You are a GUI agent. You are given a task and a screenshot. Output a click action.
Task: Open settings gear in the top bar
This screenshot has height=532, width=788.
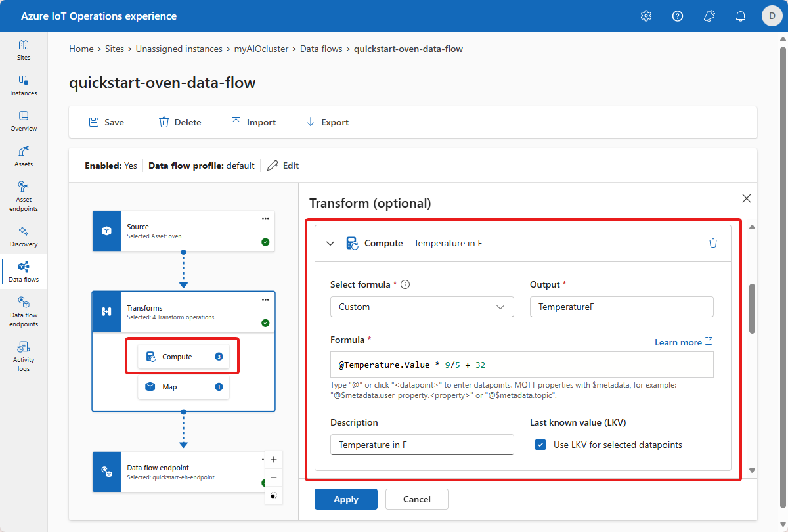(x=646, y=16)
